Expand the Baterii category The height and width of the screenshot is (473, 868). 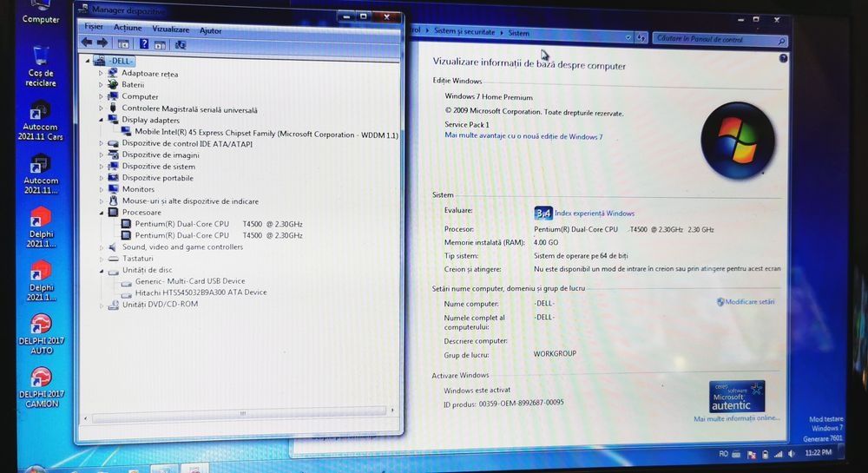[101, 85]
